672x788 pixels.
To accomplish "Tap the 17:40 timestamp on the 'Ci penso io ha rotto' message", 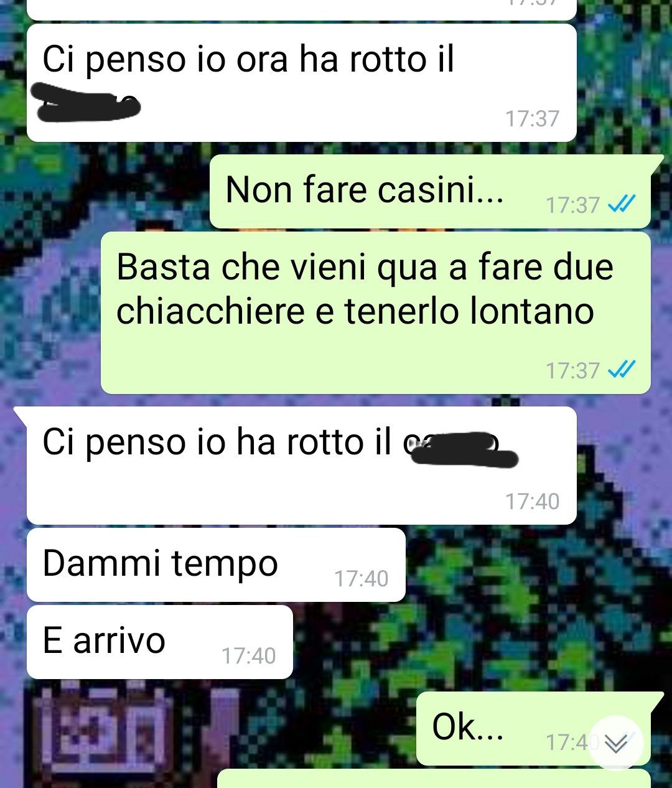I will pyautogui.click(x=532, y=501).
